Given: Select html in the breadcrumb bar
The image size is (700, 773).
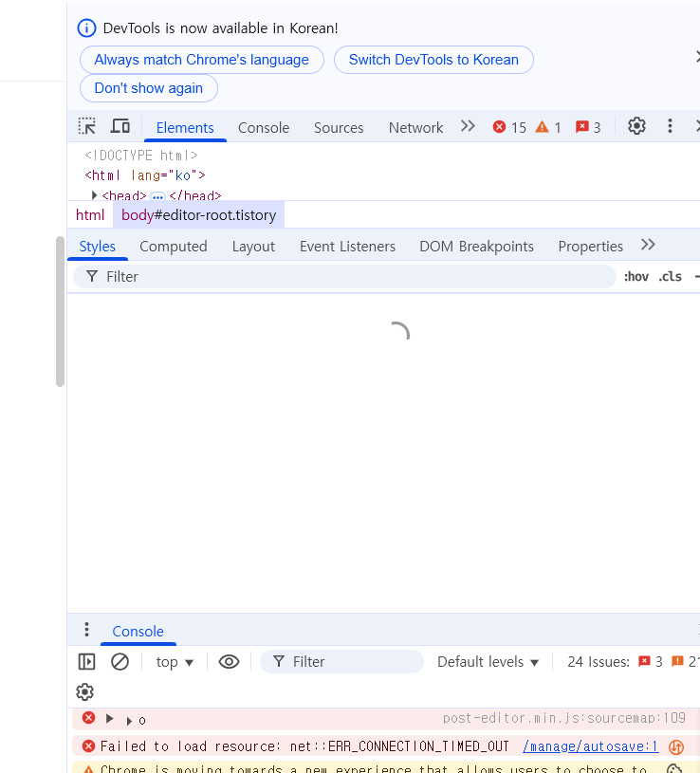Looking at the screenshot, I should click(90, 215).
